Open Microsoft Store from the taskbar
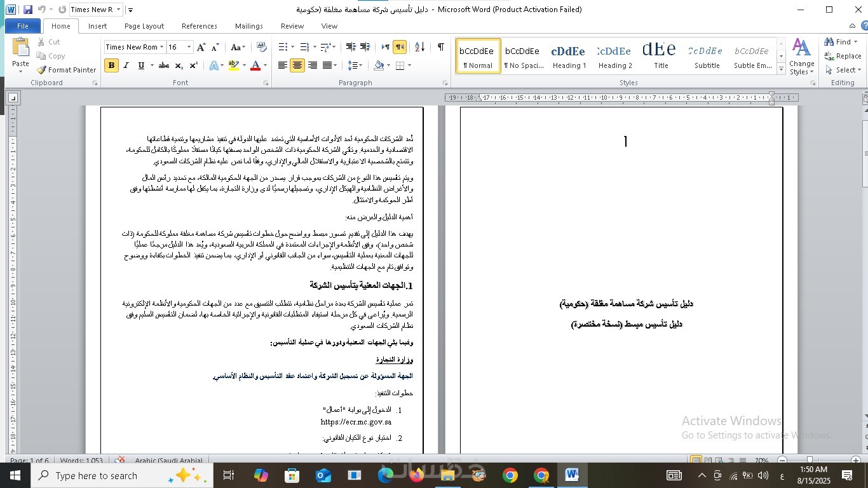Screen dimensions: 868x488 tap(292, 475)
